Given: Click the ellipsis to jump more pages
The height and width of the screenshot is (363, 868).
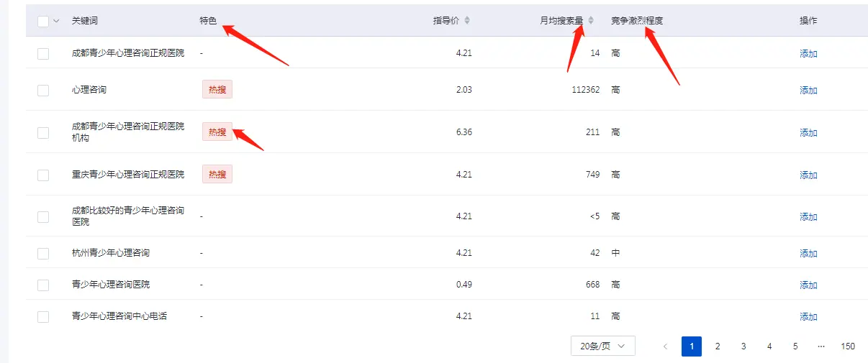Looking at the screenshot, I should click(821, 346).
